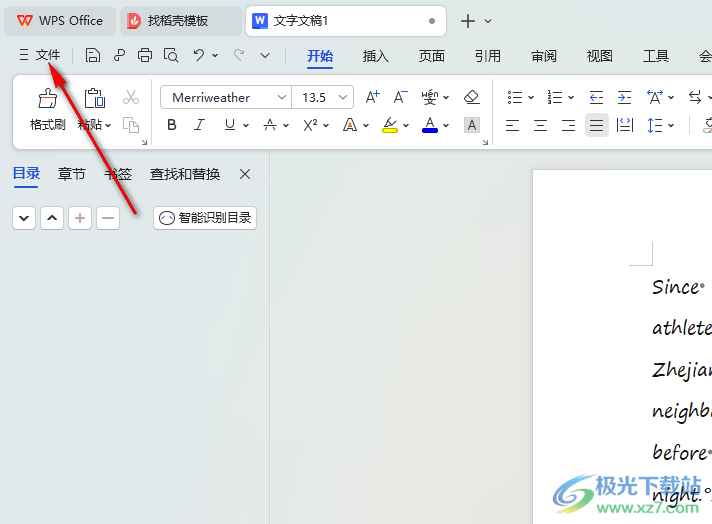The height and width of the screenshot is (524, 712).
Task: Click the expand down chevron button
Action: pos(24,218)
